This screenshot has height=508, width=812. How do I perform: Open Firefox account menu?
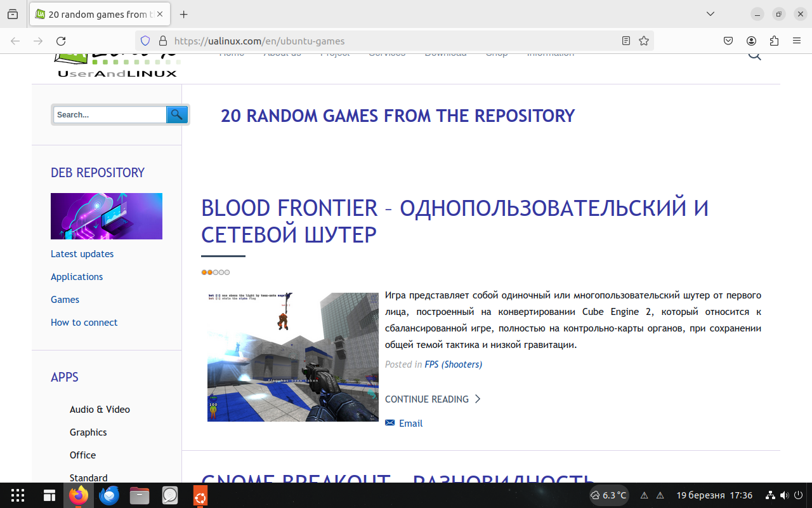tap(751, 41)
